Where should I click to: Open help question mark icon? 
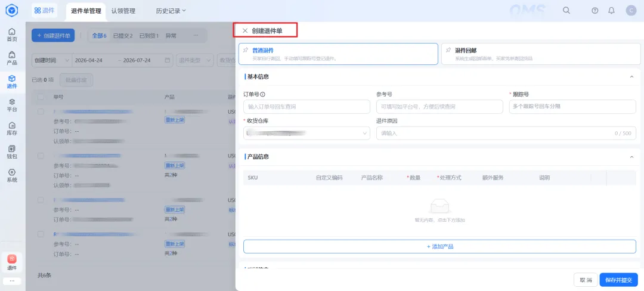(595, 11)
